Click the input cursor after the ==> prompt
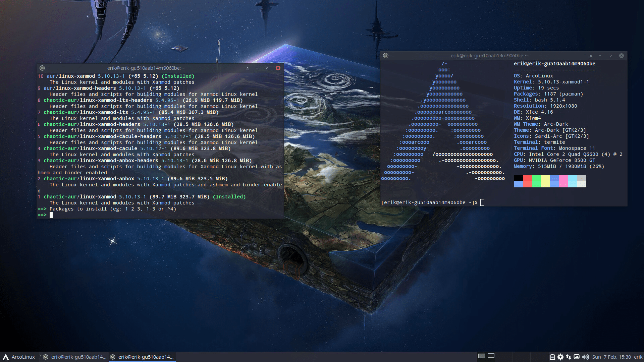644x362 pixels. (51, 215)
